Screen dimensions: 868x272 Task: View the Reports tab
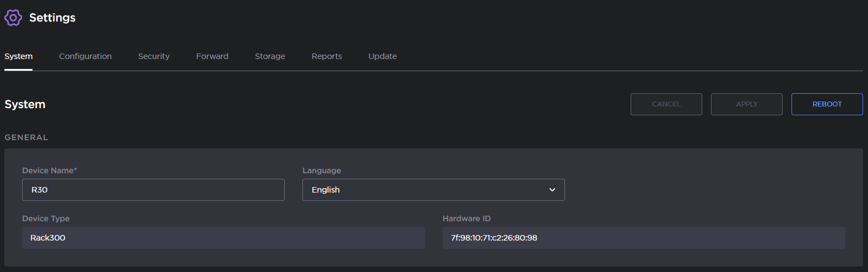click(327, 56)
